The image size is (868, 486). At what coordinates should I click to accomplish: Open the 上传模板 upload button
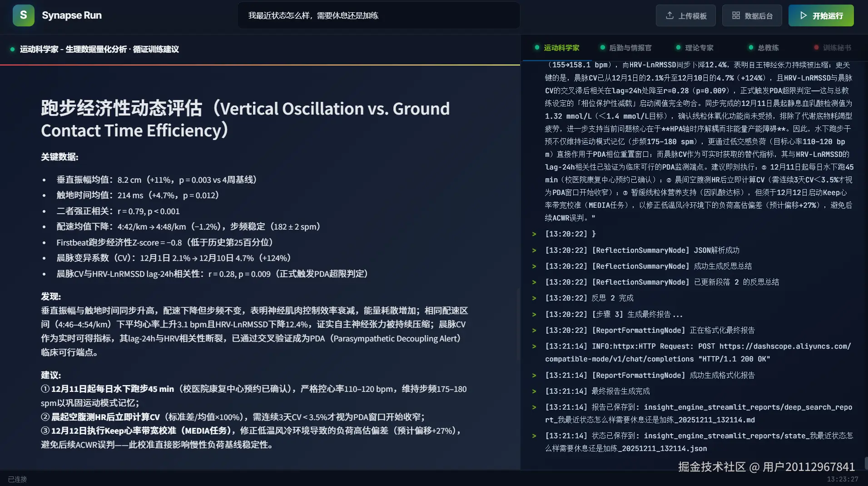tap(686, 15)
